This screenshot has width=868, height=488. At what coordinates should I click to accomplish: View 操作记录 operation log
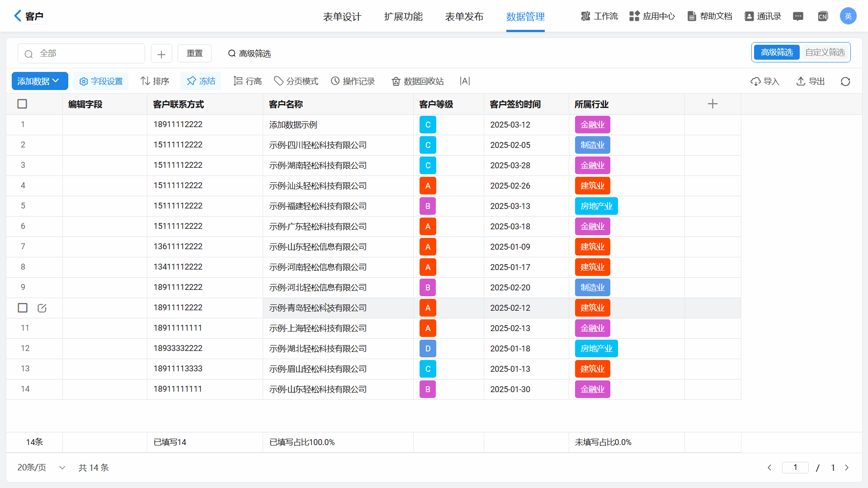click(x=353, y=81)
